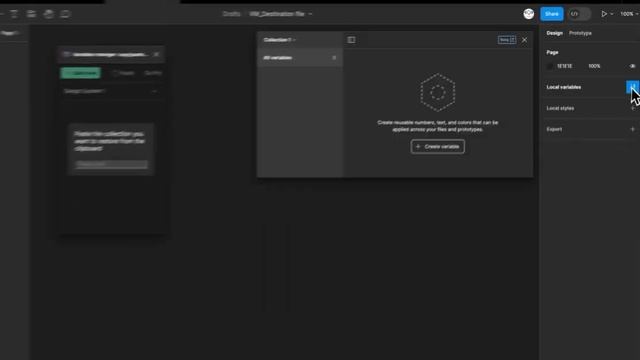640x360 pixels.
Task: Click the Drafts breadcrumb link
Action: point(231,14)
